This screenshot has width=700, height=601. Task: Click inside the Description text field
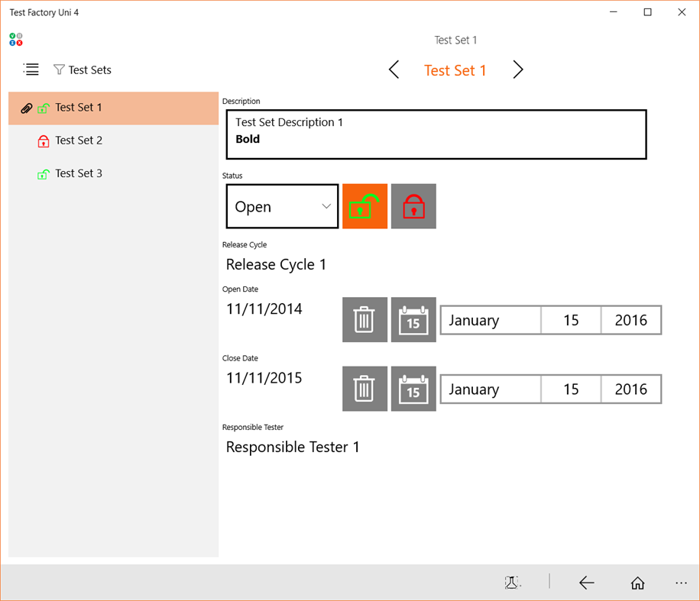coord(436,134)
